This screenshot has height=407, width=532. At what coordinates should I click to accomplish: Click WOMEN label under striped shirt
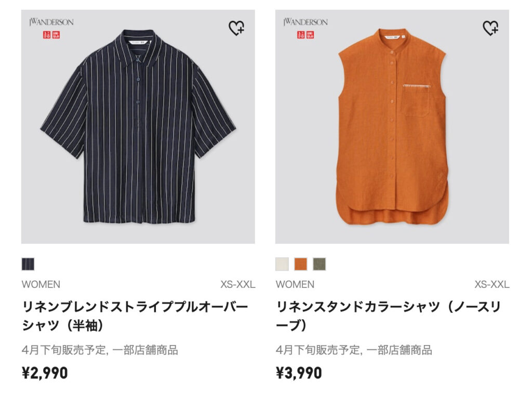click(41, 284)
